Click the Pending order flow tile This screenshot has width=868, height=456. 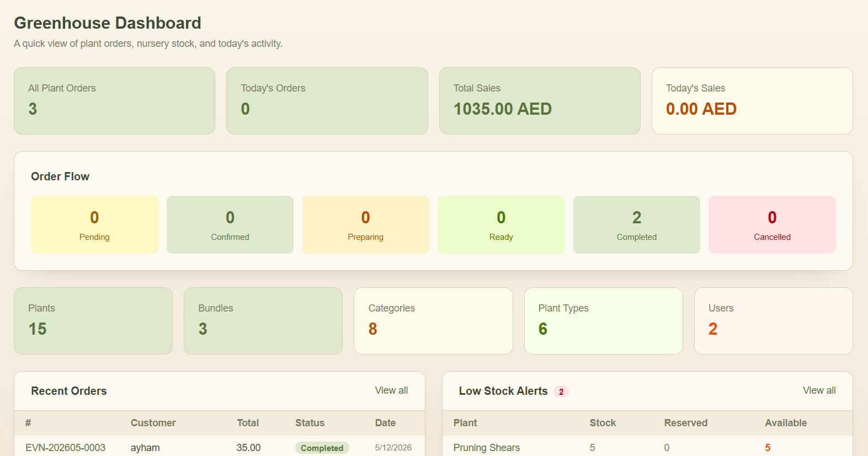(94, 224)
